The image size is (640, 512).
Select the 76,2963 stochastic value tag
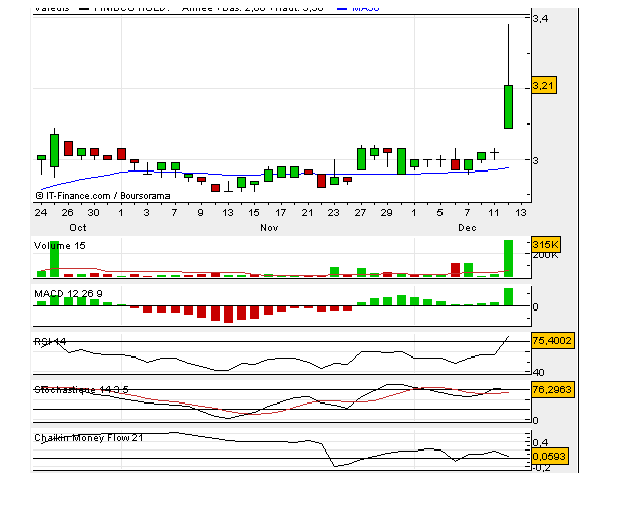[553, 390]
